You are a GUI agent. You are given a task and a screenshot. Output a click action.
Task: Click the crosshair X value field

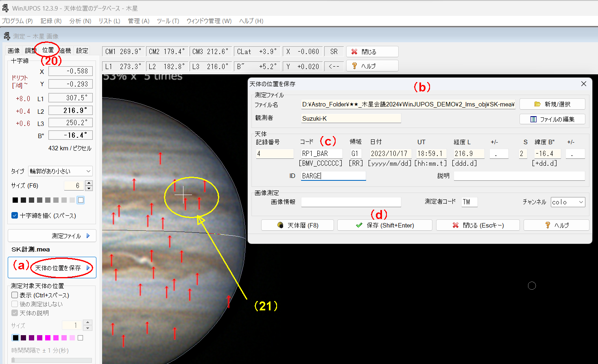click(70, 71)
